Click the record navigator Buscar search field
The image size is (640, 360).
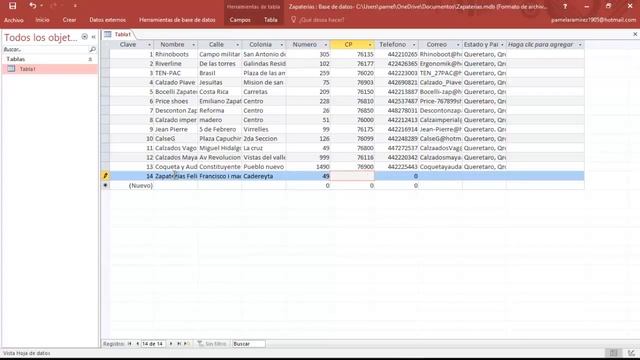point(248,344)
